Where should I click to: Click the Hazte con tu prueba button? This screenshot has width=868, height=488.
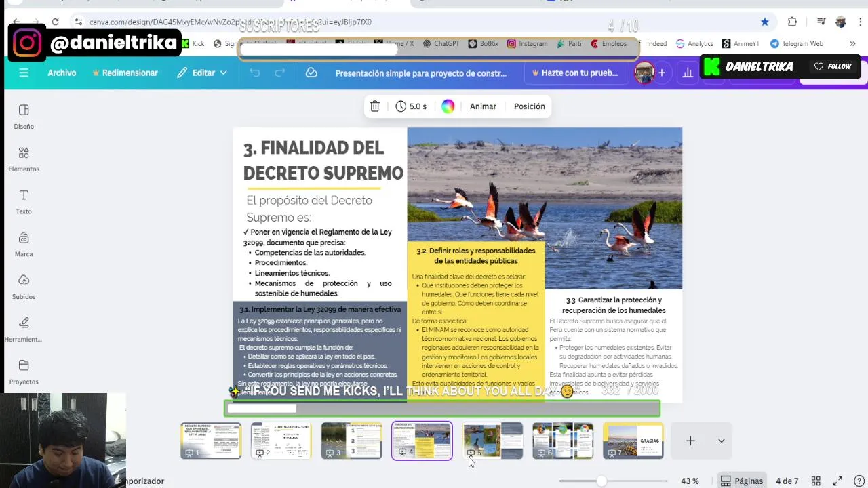pos(575,73)
